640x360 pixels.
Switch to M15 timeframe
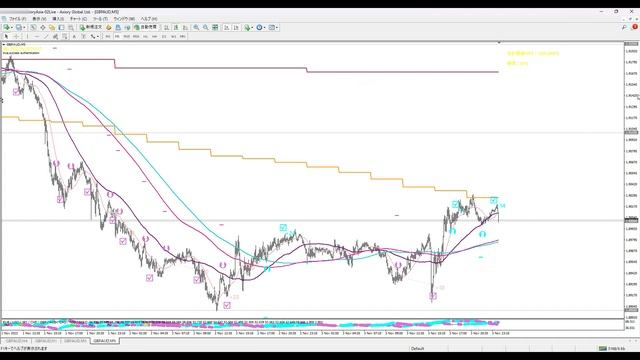(127, 36)
